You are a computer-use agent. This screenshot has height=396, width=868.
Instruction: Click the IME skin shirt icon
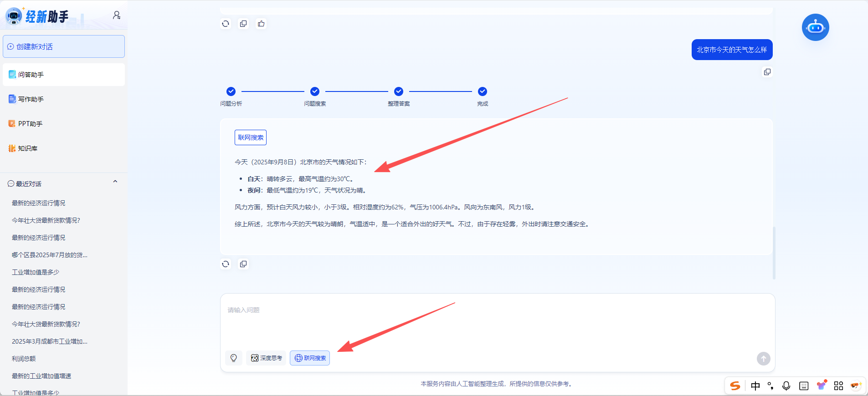click(x=822, y=386)
